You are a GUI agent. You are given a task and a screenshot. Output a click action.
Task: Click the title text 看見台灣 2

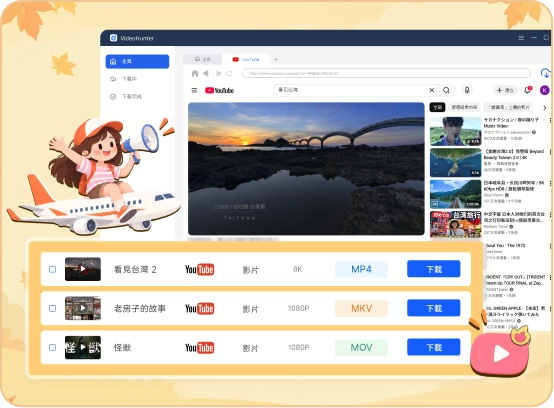(x=135, y=270)
